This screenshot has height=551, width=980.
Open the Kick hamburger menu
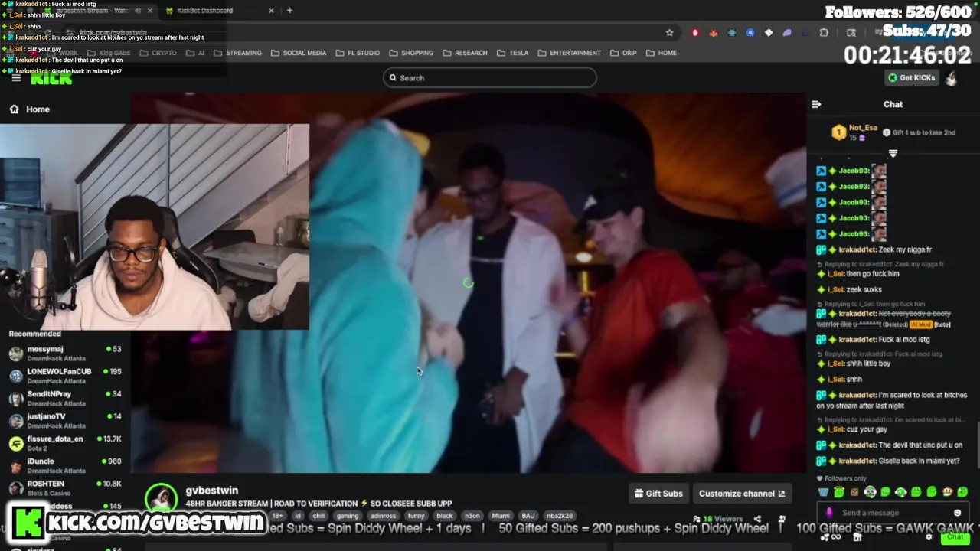[16, 78]
